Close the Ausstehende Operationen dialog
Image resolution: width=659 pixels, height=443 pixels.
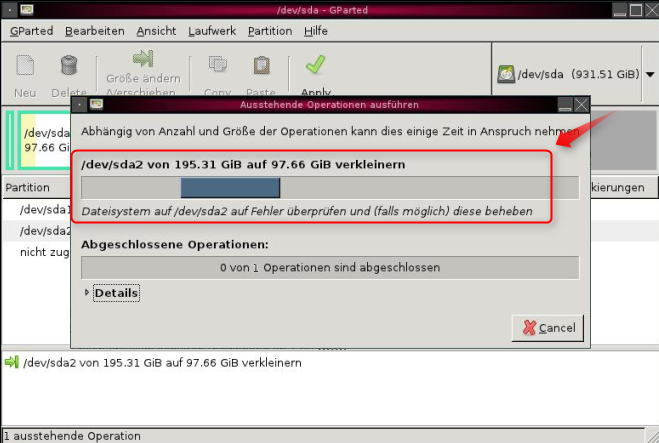581,105
